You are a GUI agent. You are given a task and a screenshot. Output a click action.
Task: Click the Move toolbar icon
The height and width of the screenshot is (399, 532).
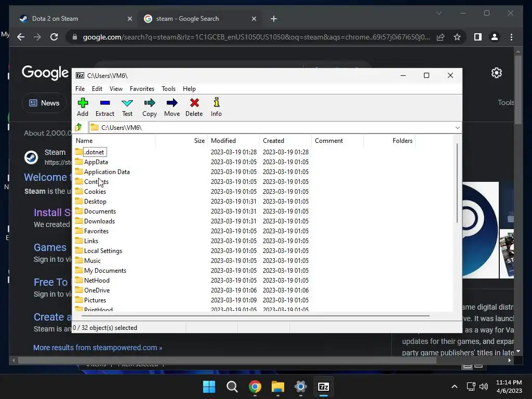(172, 103)
